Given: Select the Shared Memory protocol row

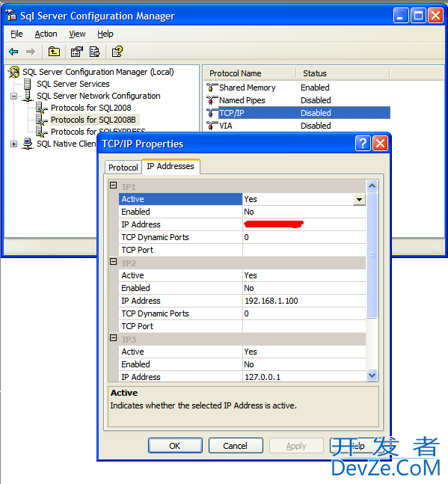Looking at the screenshot, I should (x=298, y=88).
